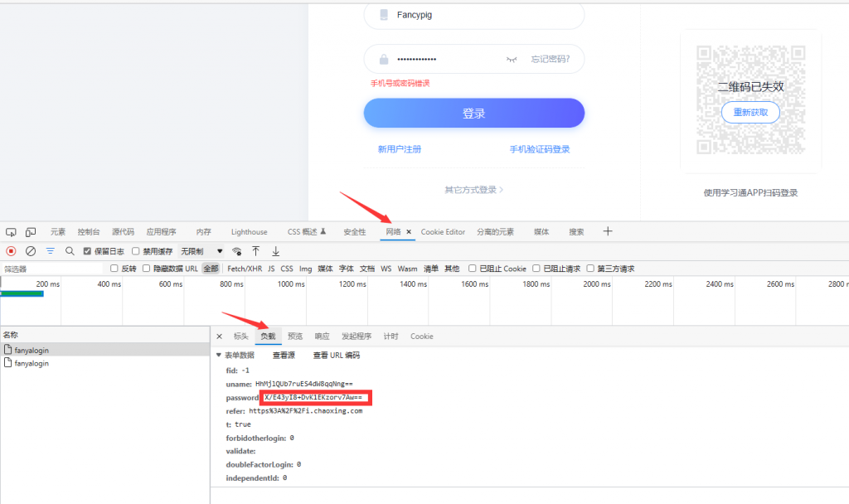Image resolution: width=849 pixels, height=504 pixels.
Task: Select 负载 Payload tab
Action: tap(268, 337)
